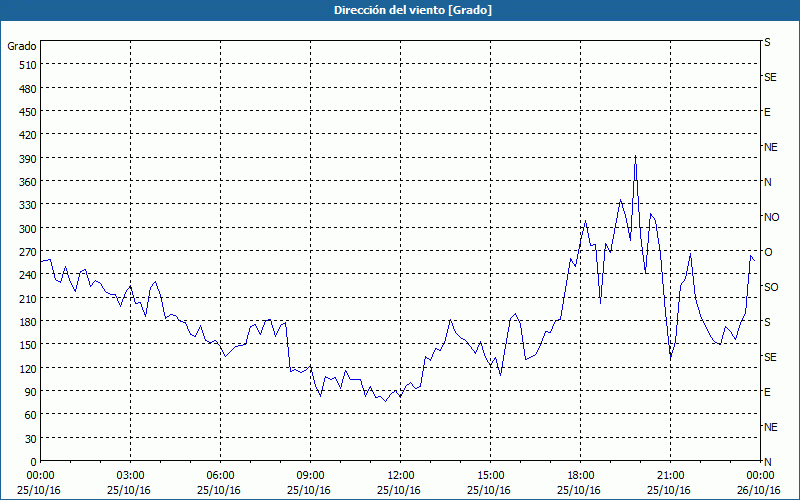Select the 25/10/16 date beneath 18:00
Viewport: 800px width, 500px height.
click(579, 490)
